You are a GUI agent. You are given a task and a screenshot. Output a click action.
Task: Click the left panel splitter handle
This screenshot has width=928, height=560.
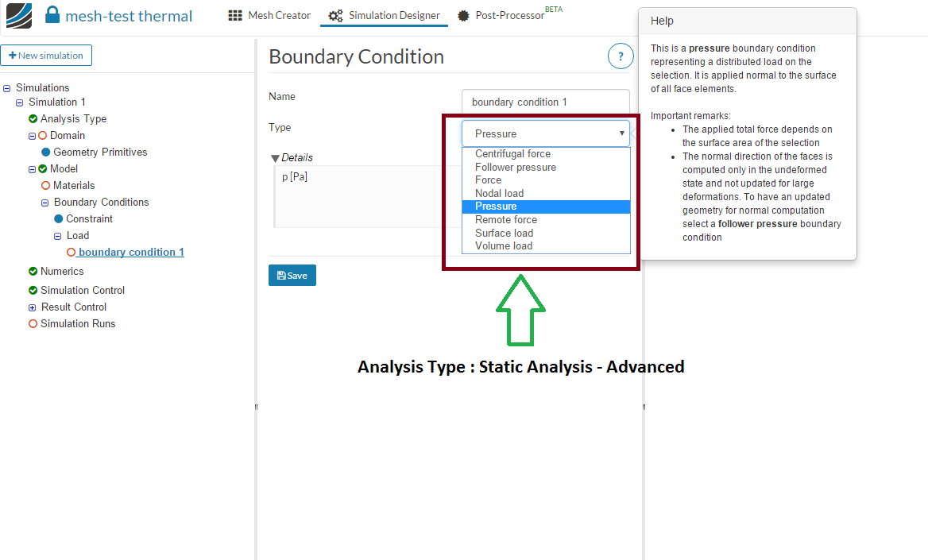(257, 407)
